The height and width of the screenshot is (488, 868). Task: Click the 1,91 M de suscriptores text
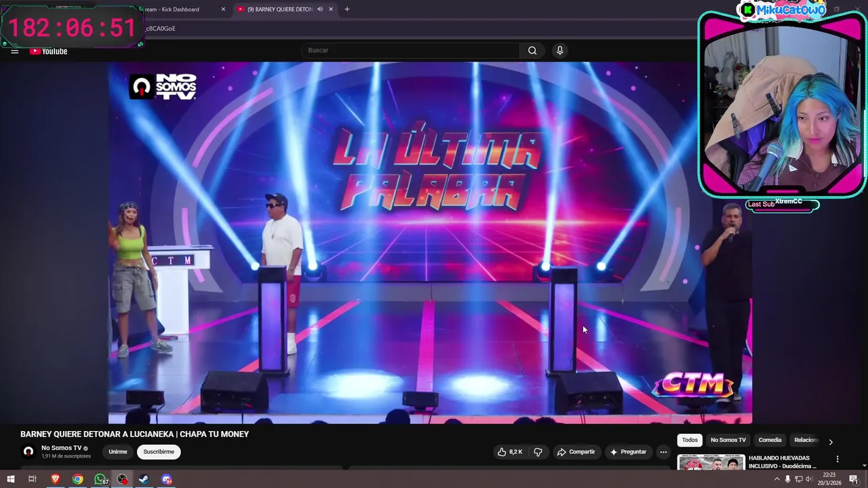coord(66,456)
